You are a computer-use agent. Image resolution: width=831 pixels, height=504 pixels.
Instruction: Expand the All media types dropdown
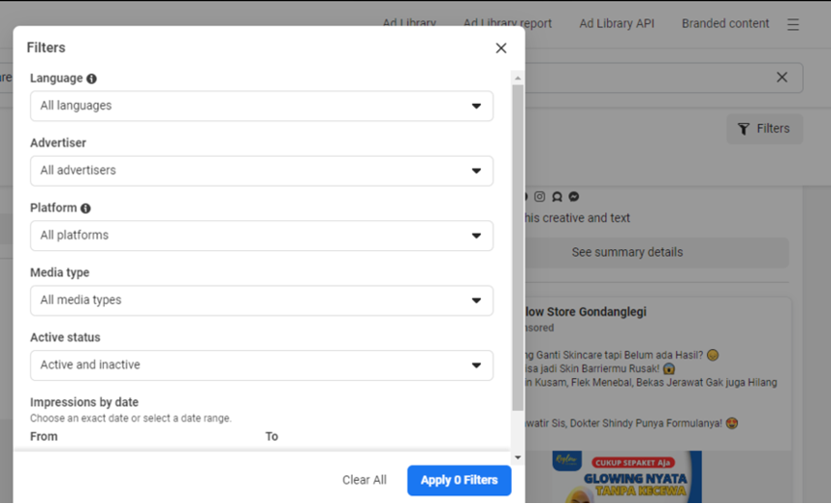(x=262, y=300)
